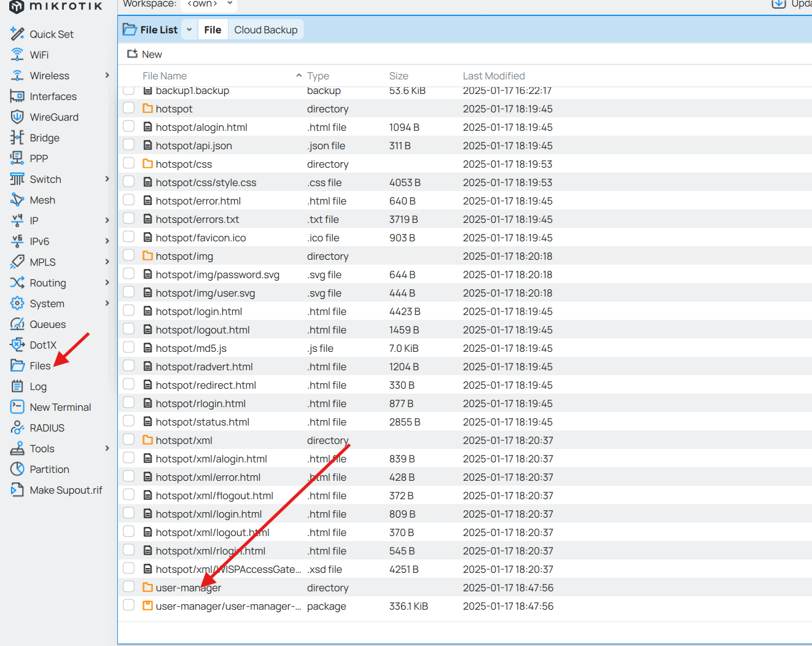812x646 pixels.
Task: Open the WireGuard menu item
Action: click(x=54, y=117)
